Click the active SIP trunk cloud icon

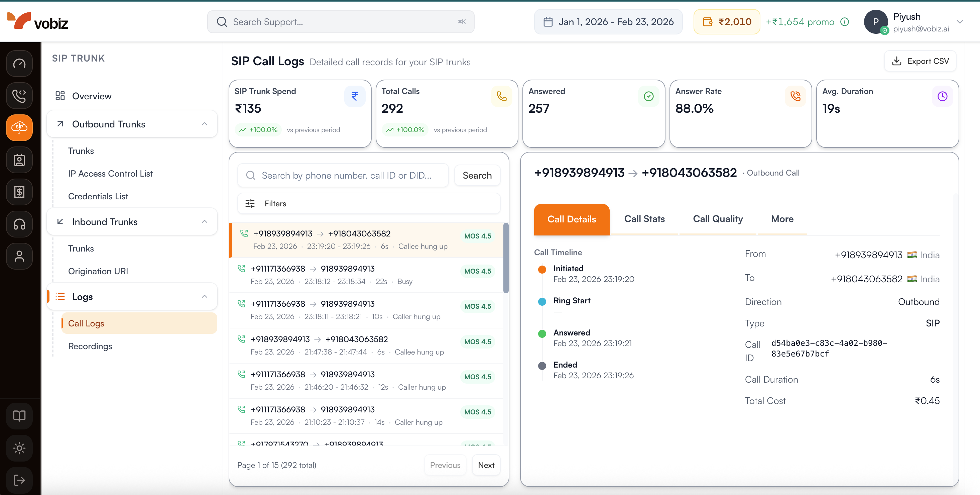coord(19,128)
